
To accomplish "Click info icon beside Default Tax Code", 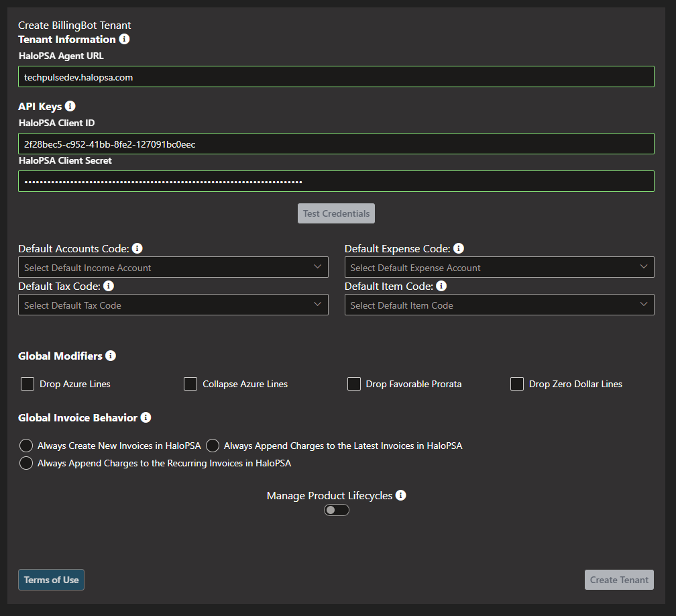I will click(109, 286).
